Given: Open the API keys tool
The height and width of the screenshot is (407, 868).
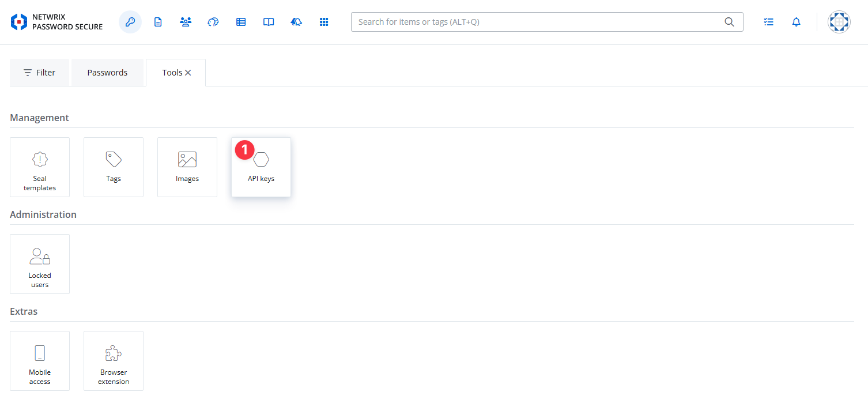Looking at the screenshot, I should pyautogui.click(x=261, y=167).
